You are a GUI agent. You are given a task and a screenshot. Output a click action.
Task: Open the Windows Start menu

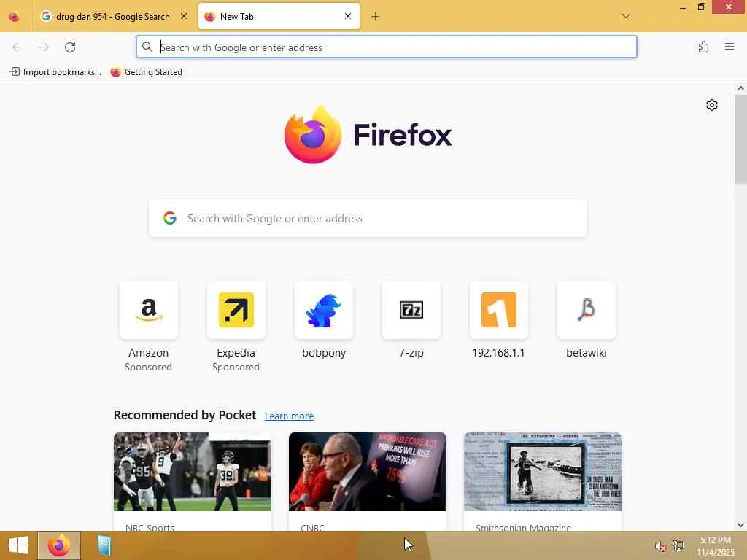18,545
